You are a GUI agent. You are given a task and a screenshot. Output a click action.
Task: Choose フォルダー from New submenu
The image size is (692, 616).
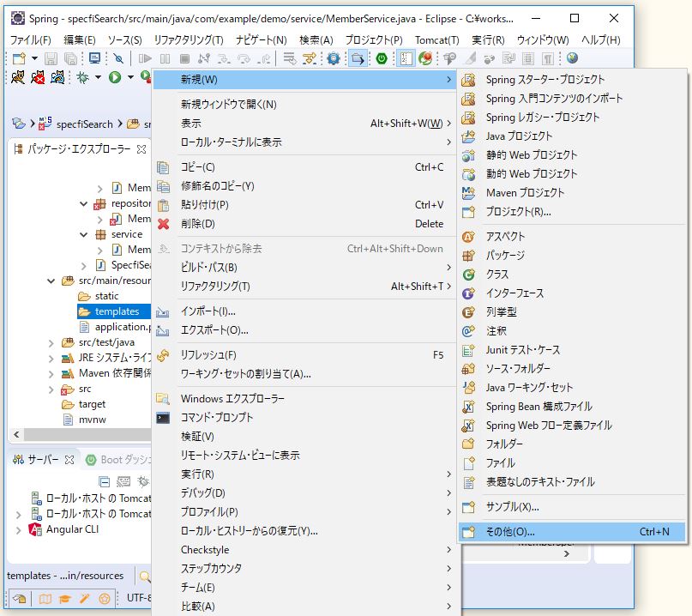(x=572, y=444)
